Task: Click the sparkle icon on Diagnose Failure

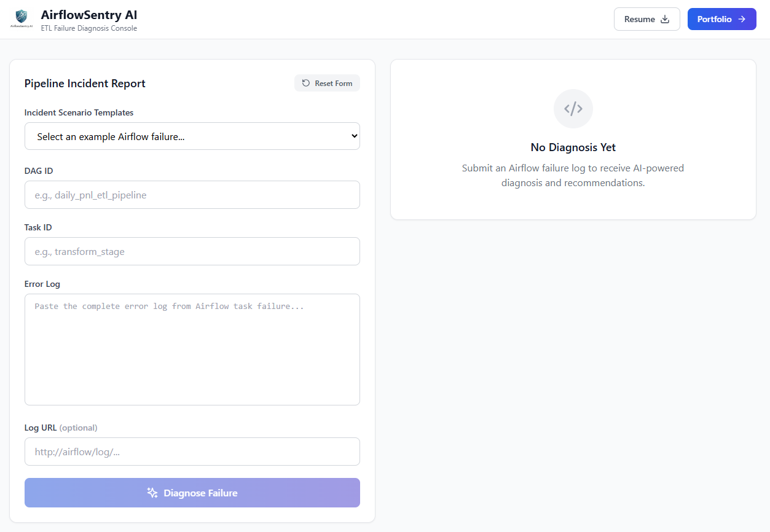Action: coord(152,493)
